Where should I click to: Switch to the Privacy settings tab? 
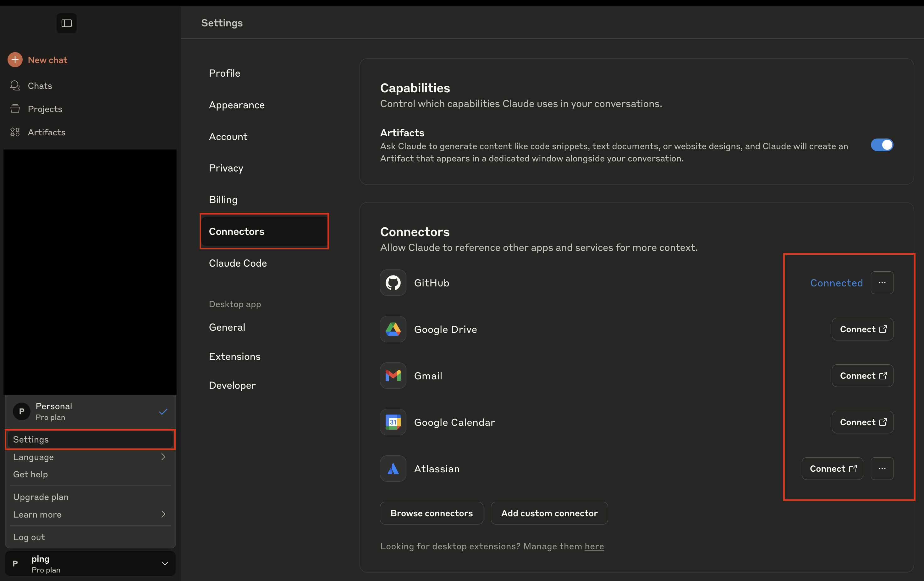(x=226, y=168)
